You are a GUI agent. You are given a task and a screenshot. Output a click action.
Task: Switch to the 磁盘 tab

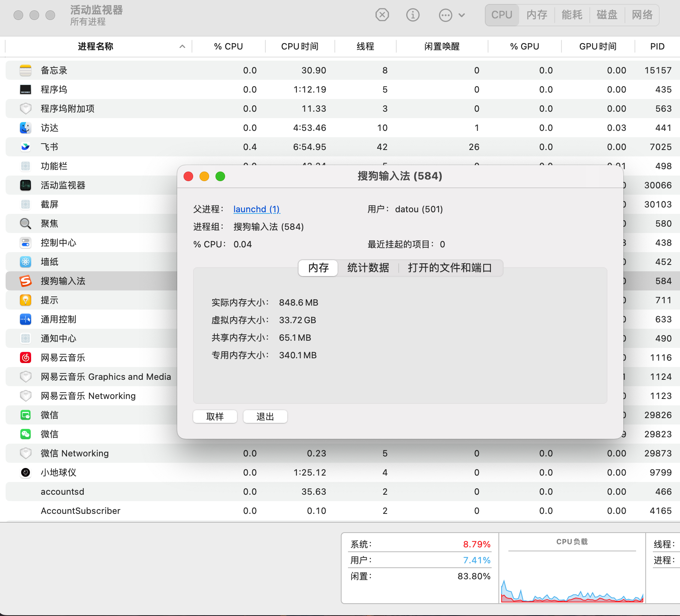(x=607, y=15)
